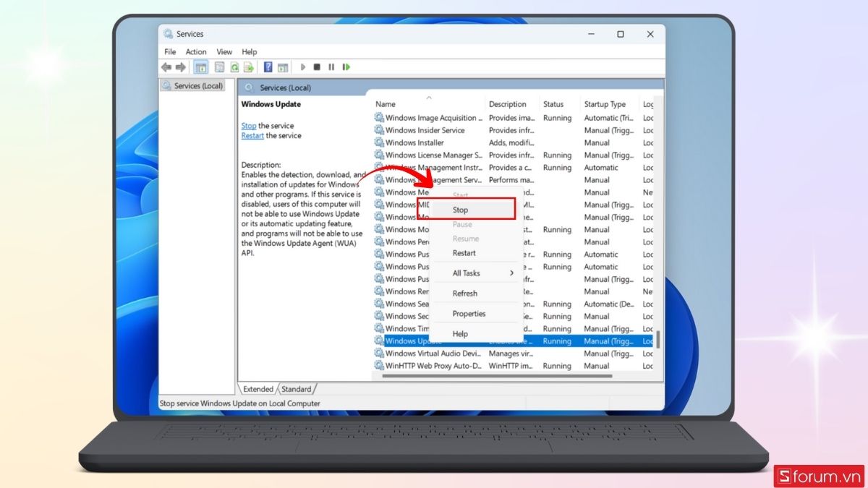The width and height of the screenshot is (868, 488).
Task: Click the green Refresh toolbar icon
Action: (234, 67)
